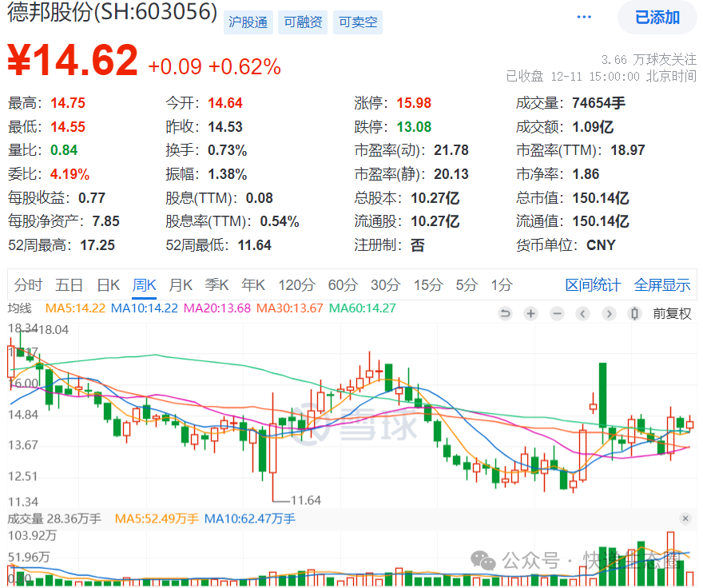The width and height of the screenshot is (703, 588).
Task: Click the 区间统计 link
Action: click(x=593, y=285)
